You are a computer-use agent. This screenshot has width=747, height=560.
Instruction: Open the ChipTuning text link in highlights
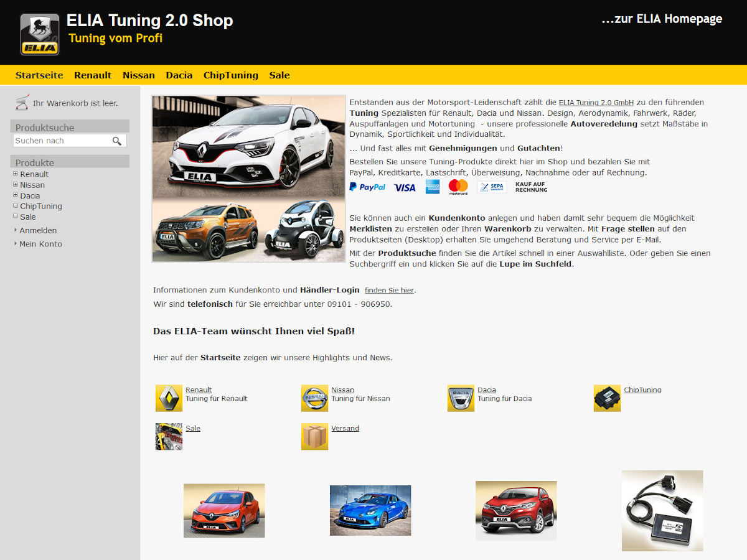(642, 390)
